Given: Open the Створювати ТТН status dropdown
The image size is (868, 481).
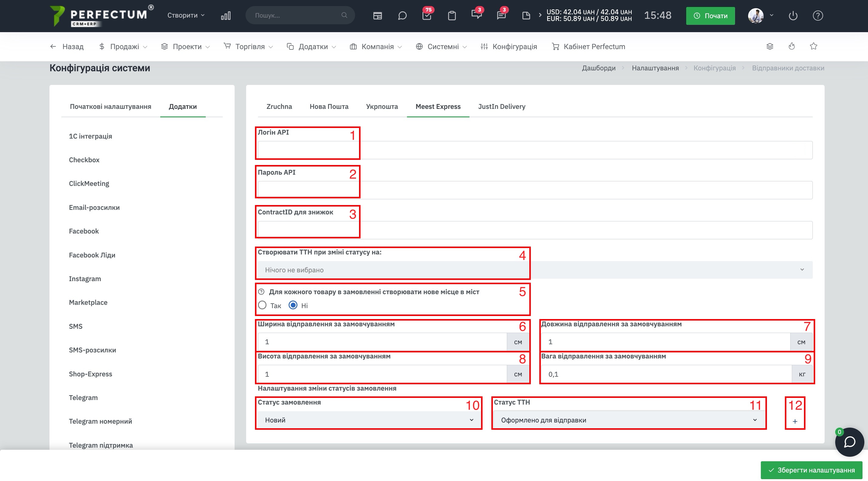Looking at the screenshot, I should pyautogui.click(x=535, y=270).
